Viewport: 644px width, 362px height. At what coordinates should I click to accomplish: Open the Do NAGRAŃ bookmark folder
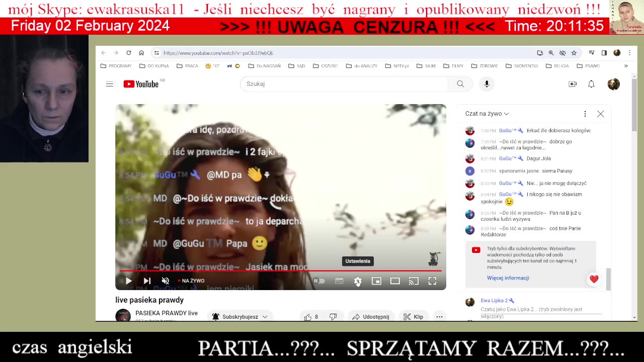tap(264, 66)
